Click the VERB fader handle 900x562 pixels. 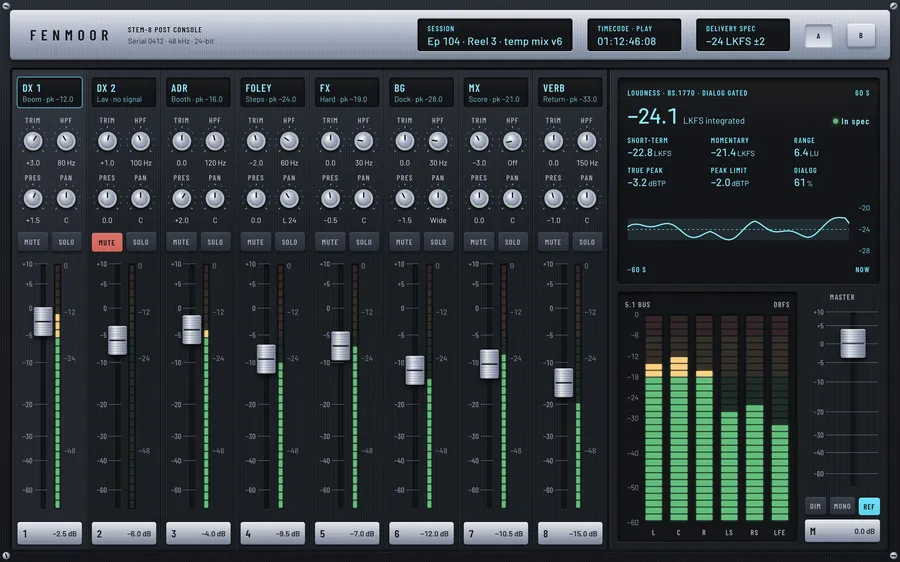coord(564,383)
